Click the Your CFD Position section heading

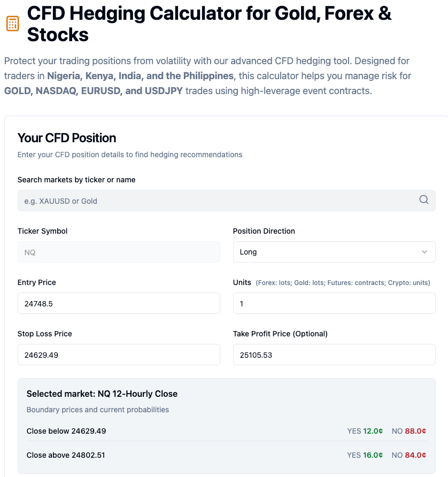click(66, 137)
